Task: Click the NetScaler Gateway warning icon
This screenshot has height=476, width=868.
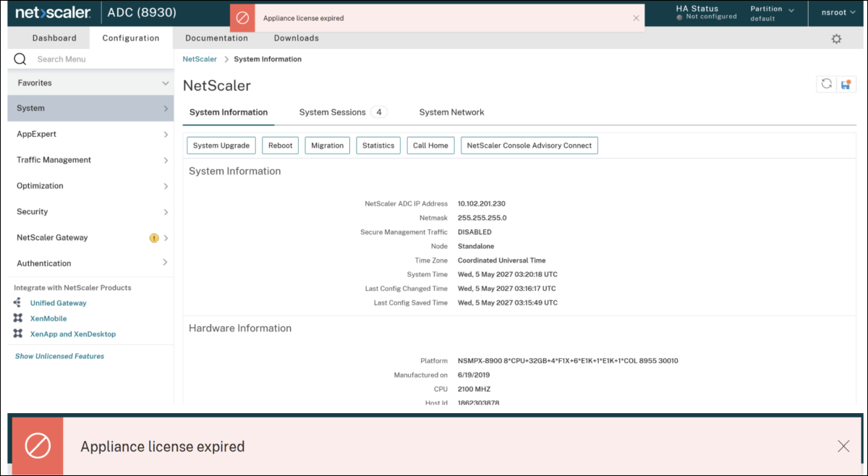Action: click(154, 238)
